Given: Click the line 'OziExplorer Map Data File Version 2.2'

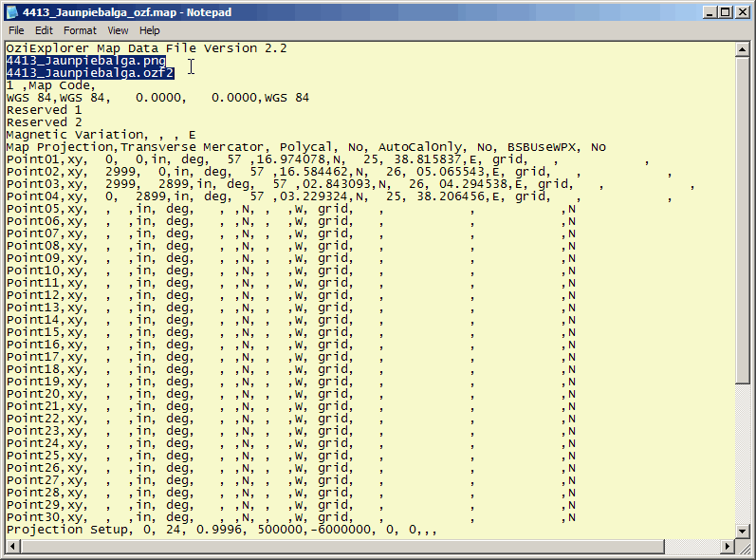Looking at the screenshot, I should coord(146,48).
